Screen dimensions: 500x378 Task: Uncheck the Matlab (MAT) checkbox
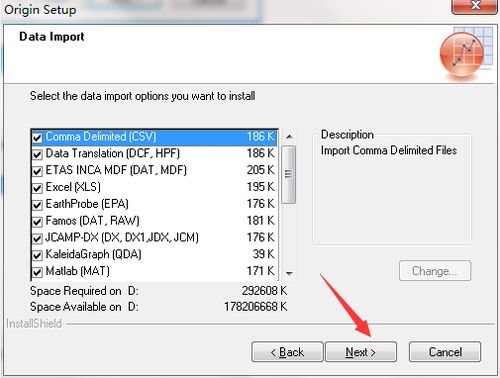coord(37,272)
